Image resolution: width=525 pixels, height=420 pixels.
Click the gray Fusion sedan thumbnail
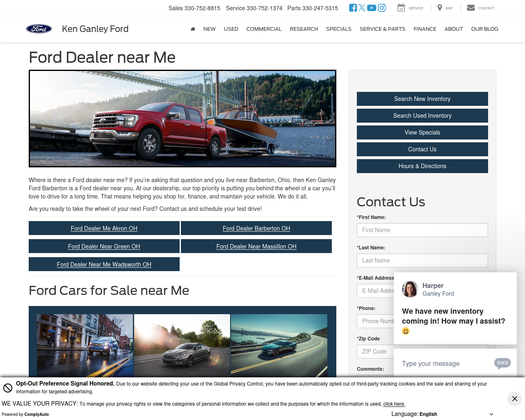(x=182, y=346)
